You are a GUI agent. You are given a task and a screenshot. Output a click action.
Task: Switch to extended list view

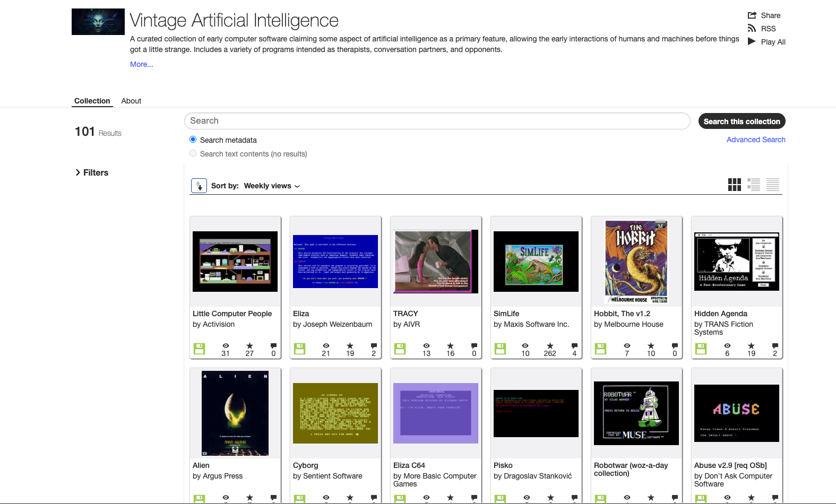[x=754, y=185]
